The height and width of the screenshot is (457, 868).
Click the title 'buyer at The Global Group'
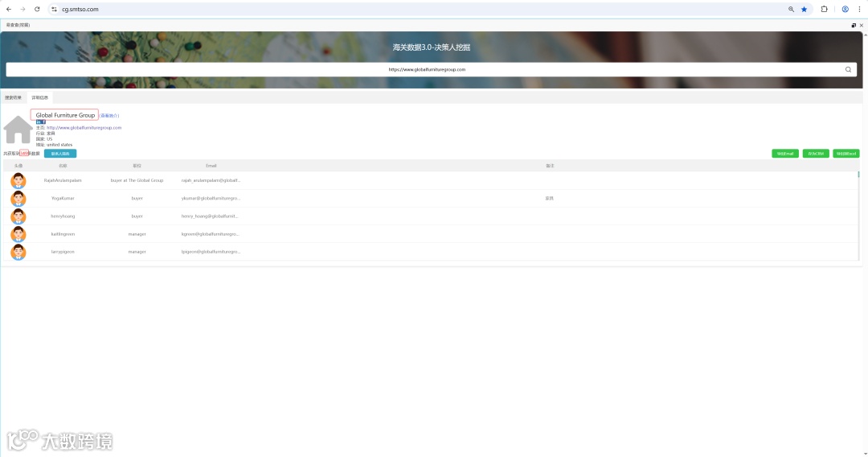pyautogui.click(x=137, y=180)
